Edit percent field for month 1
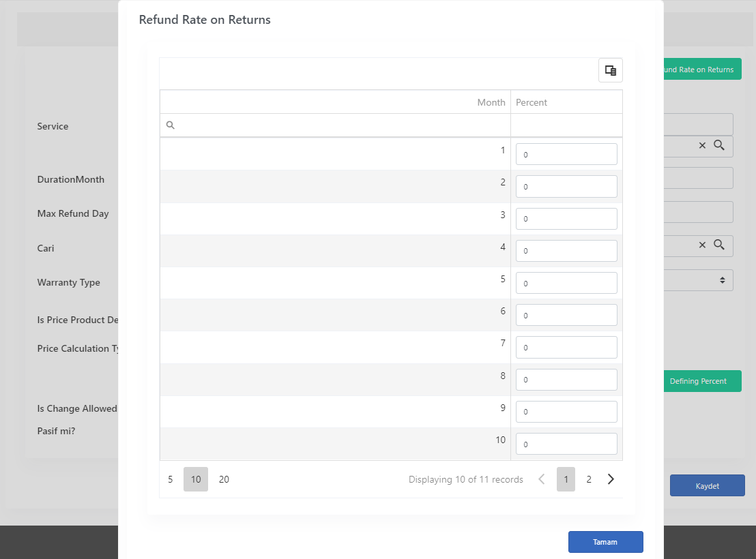 566,154
